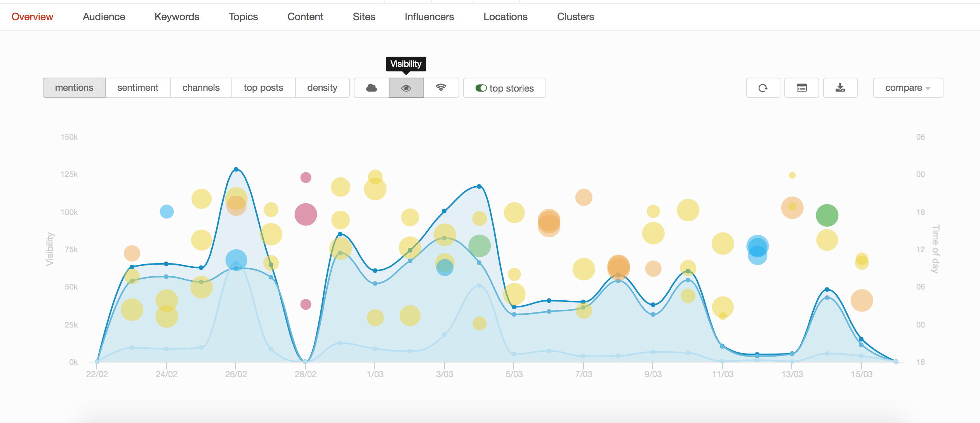Screen dimensions: 980x423
Task: Toggle the top stories switch
Action: tap(481, 88)
